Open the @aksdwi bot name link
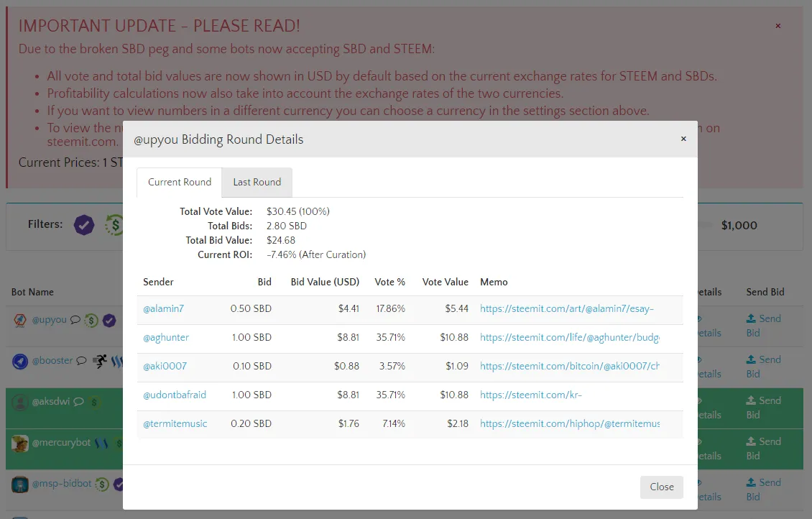Viewport: 812px width, 519px height. coord(51,401)
